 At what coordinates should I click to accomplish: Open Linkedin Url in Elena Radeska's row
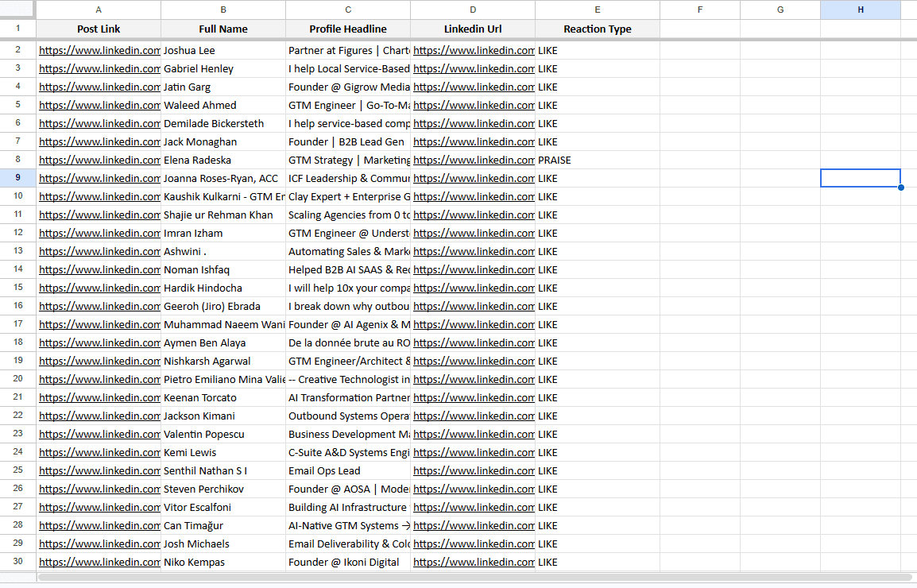(474, 160)
